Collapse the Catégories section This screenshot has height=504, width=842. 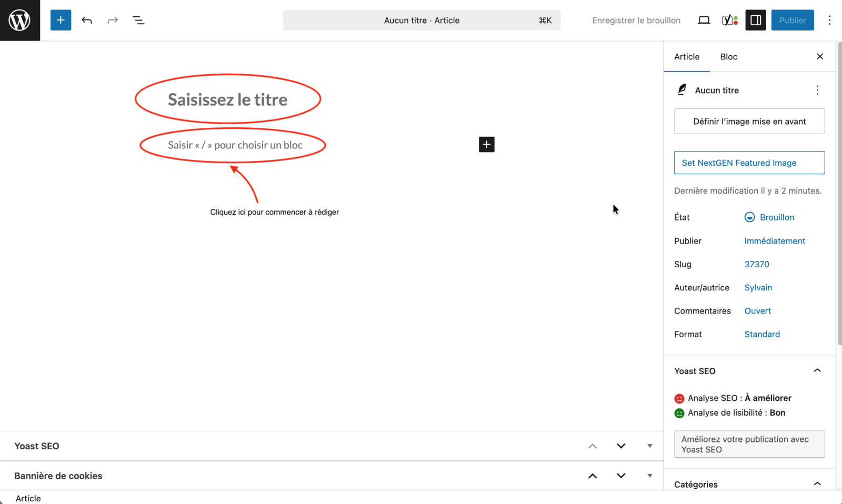pos(817,484)
